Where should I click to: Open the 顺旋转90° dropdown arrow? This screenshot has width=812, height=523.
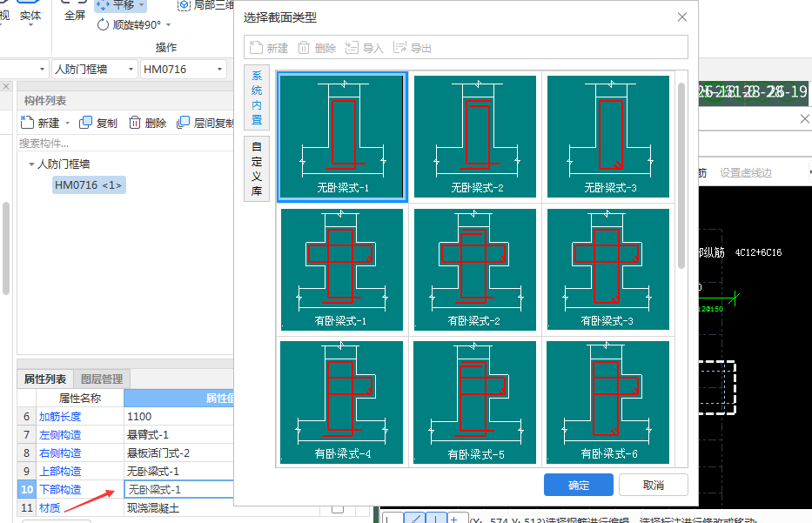point(168,25)
